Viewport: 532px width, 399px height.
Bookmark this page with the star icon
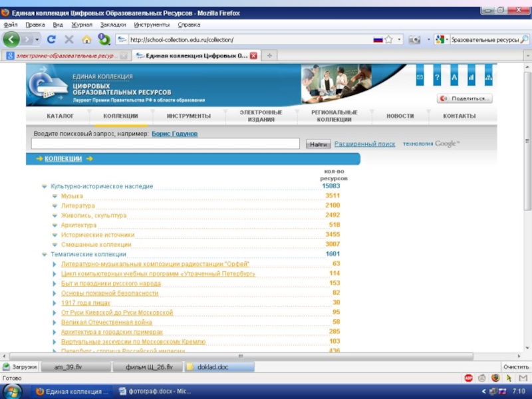pyautogui.click(x=388, y=40)
